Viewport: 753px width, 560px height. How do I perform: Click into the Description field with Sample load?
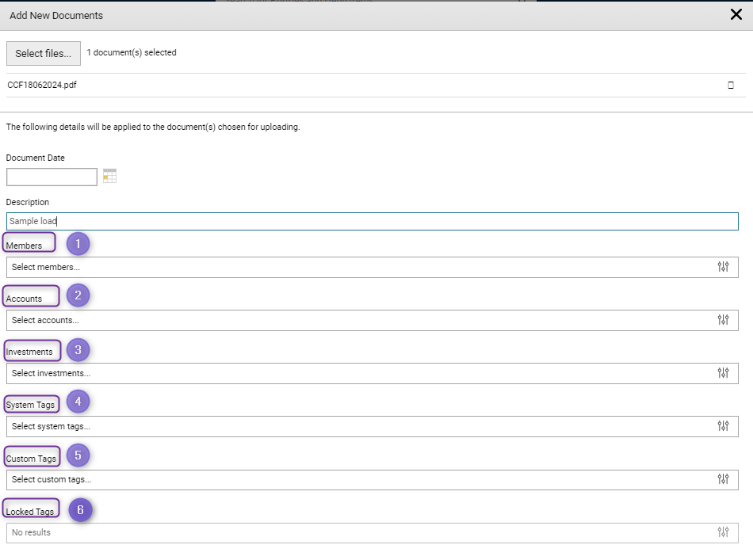pos(373,221)
